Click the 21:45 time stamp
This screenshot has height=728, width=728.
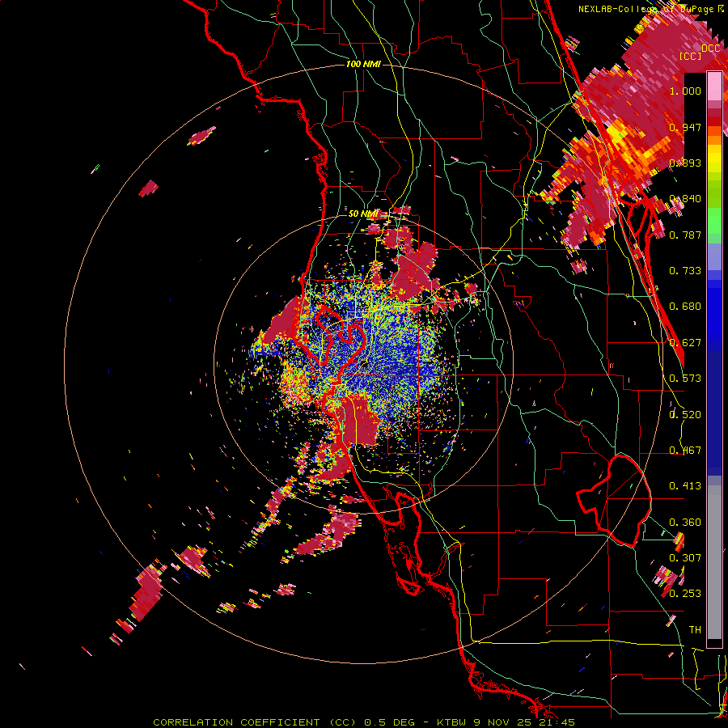click(x=557, y=722)
